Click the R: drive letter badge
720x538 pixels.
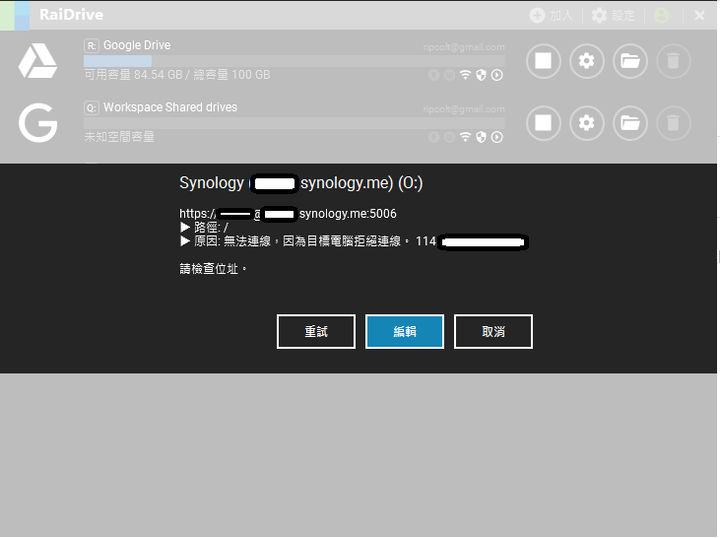pyautogui.click(x=91, y=46)
